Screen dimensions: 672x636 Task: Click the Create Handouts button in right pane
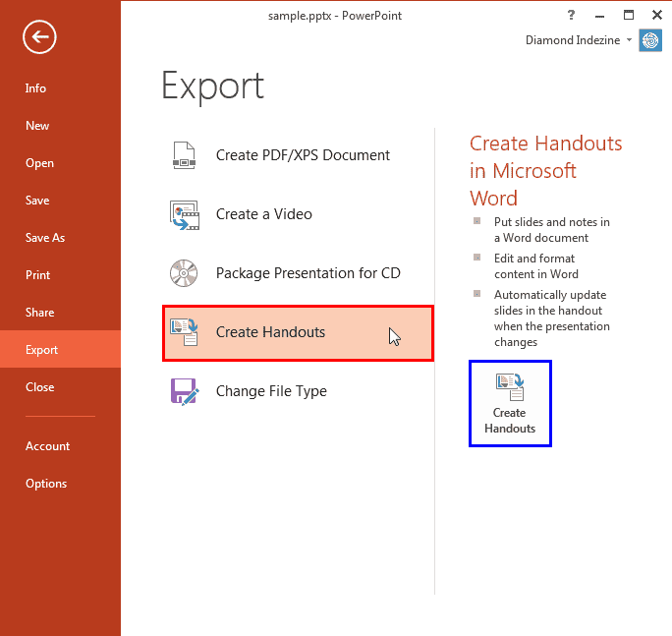pos(510,404)
